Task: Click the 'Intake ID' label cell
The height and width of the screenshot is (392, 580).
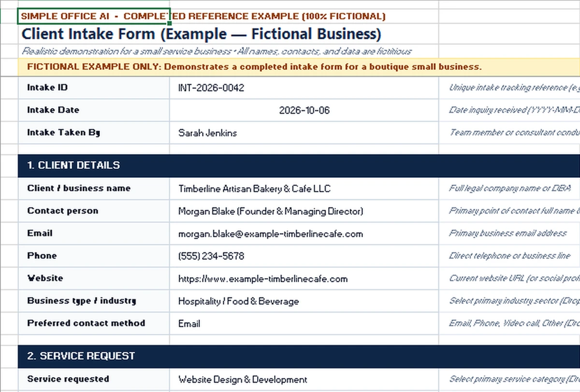Action: (x=94, y=87)
